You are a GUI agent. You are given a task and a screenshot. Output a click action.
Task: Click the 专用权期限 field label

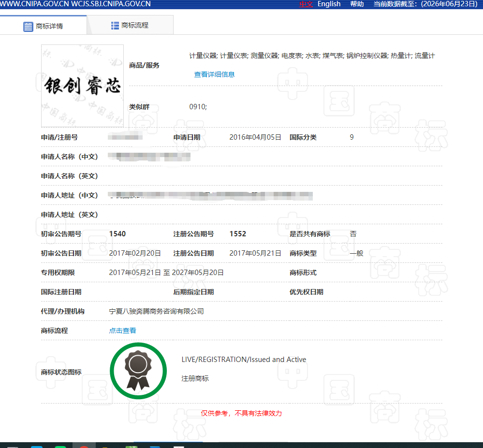(x=58, y=273)
